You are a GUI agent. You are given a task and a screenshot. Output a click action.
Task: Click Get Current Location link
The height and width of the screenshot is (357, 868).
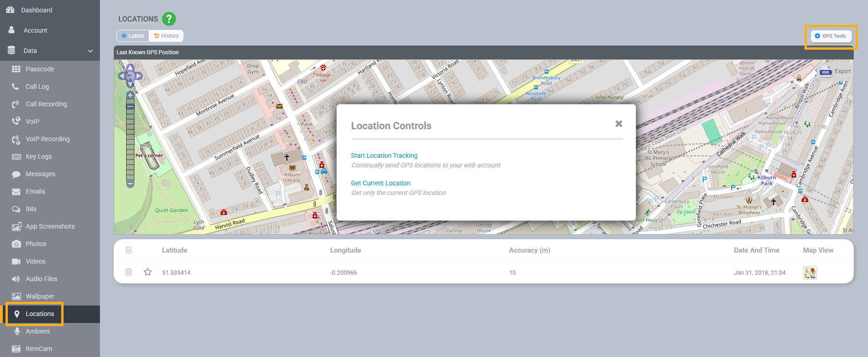[x=380, y=183]
